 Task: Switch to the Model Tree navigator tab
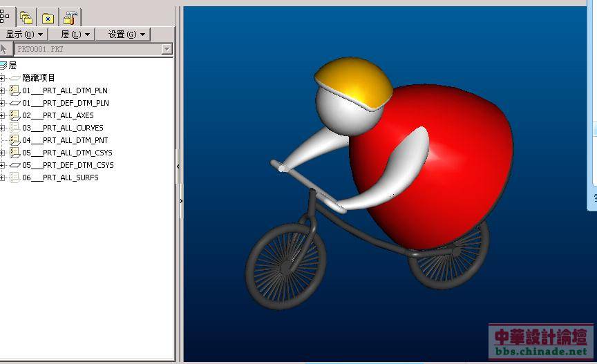[x=5, y=17]
